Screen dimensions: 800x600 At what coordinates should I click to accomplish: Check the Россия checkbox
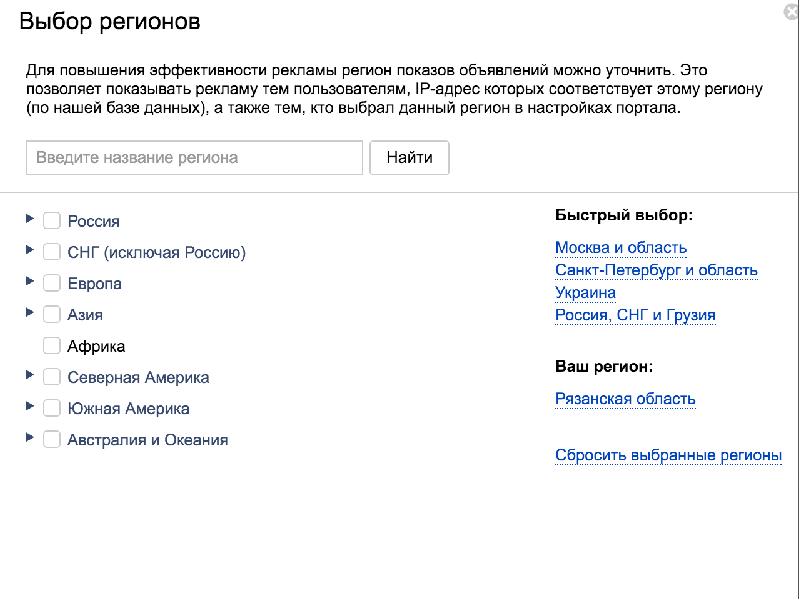52,221
